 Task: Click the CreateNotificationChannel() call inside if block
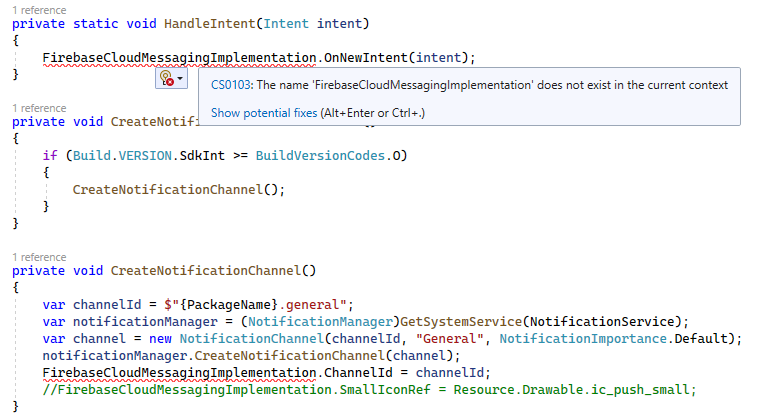179,189
